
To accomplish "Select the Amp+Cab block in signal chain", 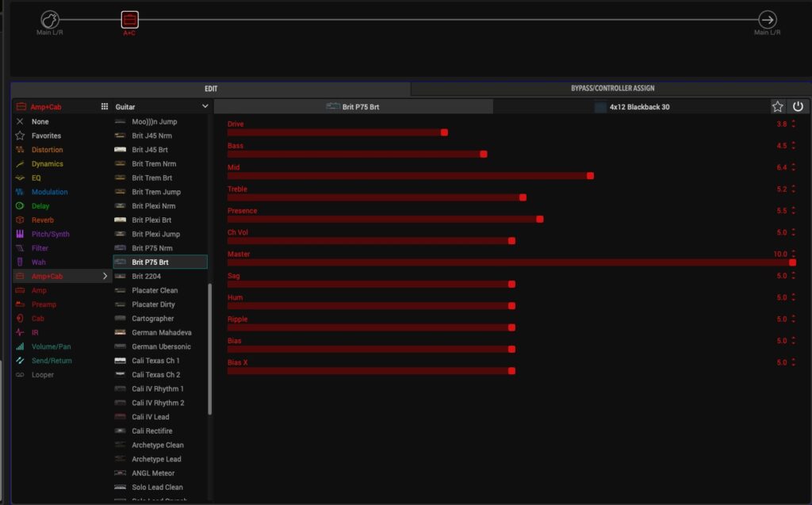I will pyautogui.click(x=129, y=19).
